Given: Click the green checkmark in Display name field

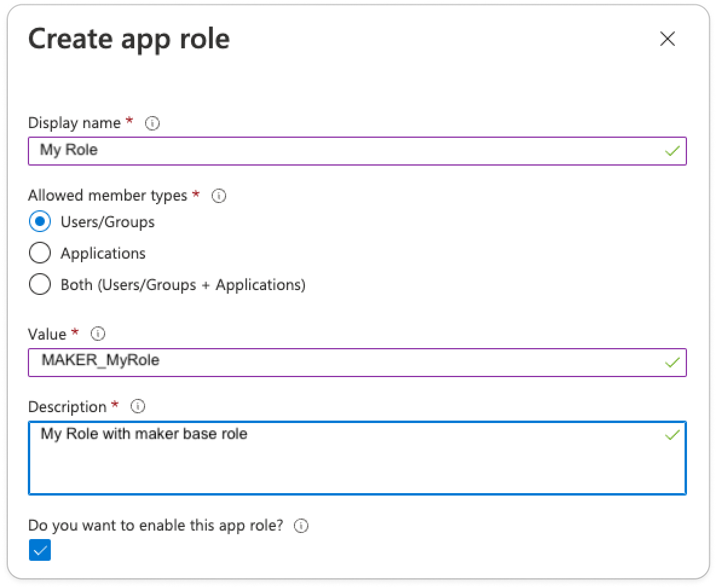Looking at the screenshot, I should [x=672, y=151].
